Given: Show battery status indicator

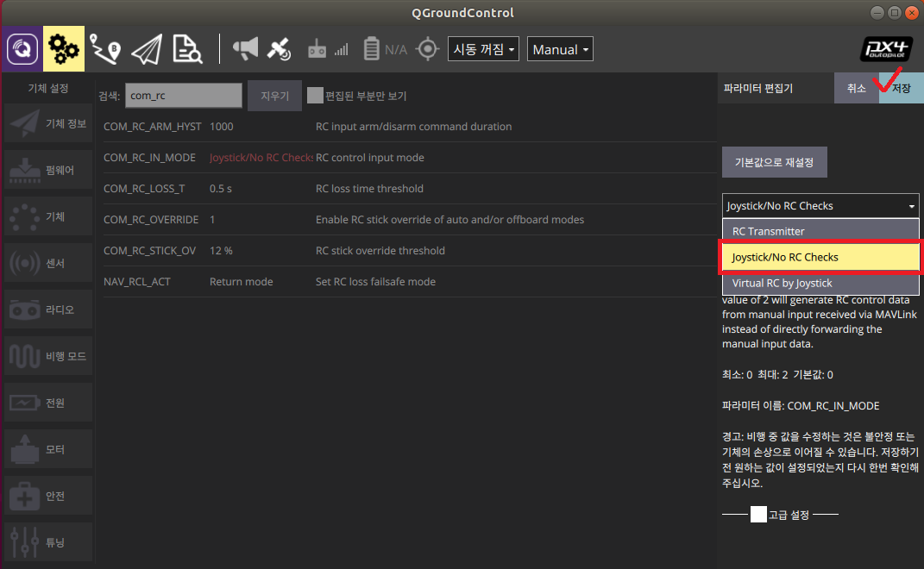Looking at the screenshot, I should 385,49.
